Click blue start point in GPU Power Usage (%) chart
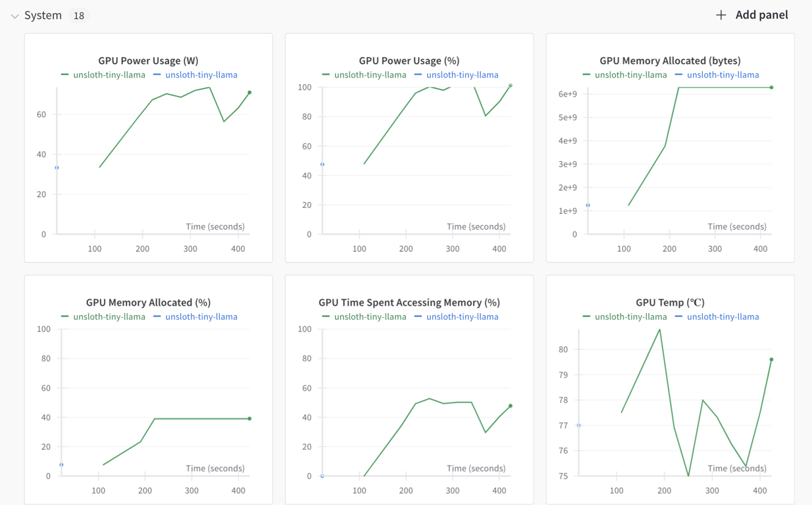Viewport: 812px width, 505px height. 322,164
